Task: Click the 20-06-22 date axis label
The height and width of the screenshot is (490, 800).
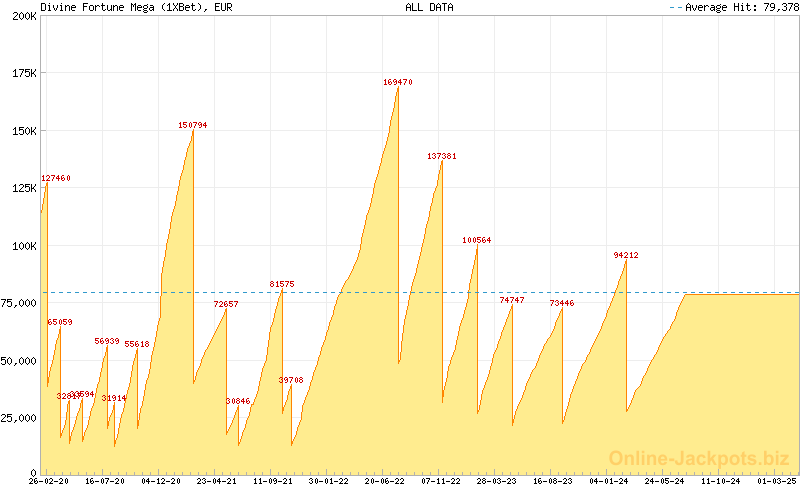Action: [x=385, y=481]
